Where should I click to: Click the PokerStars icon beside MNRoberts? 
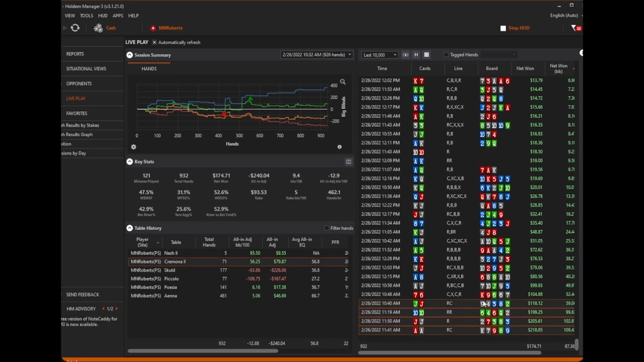coord(153,28)
